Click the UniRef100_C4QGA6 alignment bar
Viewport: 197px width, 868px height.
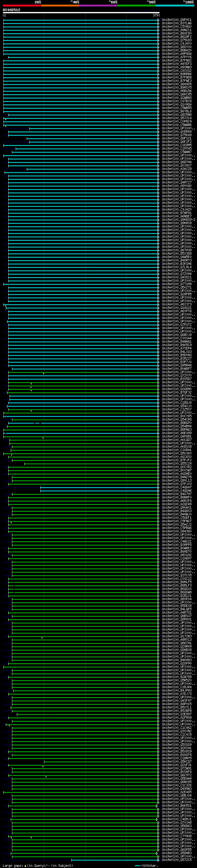[100, 491]
